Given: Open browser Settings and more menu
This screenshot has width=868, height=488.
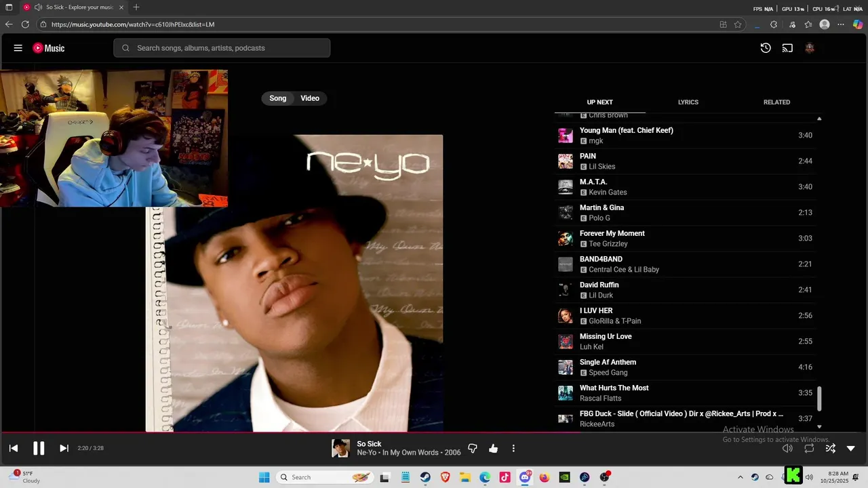Looking at the screenshot, I should pos(841,24).
